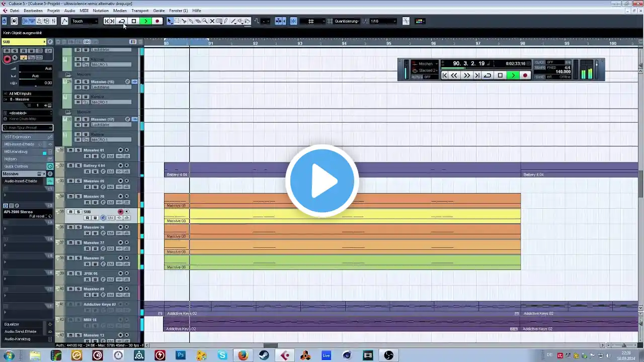Toggle the SYNC button on transport panel
Viewport: 644px width, 362px height.
point(540,77)
